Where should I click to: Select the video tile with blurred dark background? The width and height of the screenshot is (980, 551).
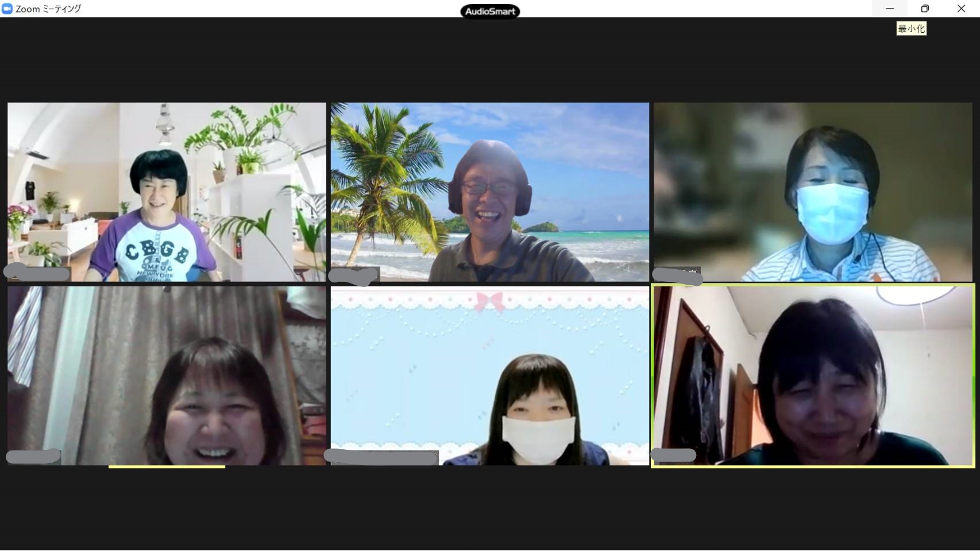[x=813, y=192]
